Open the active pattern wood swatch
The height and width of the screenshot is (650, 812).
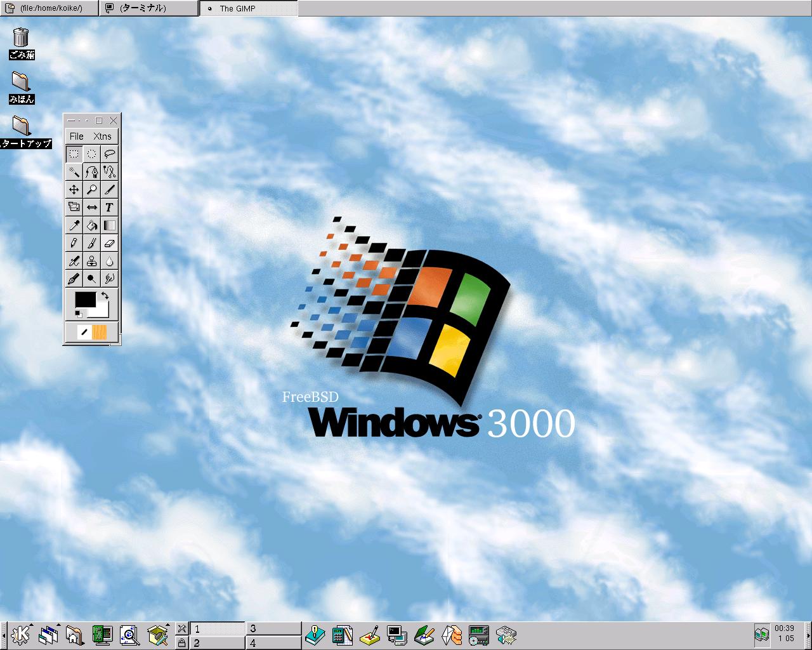click(100, 332)
